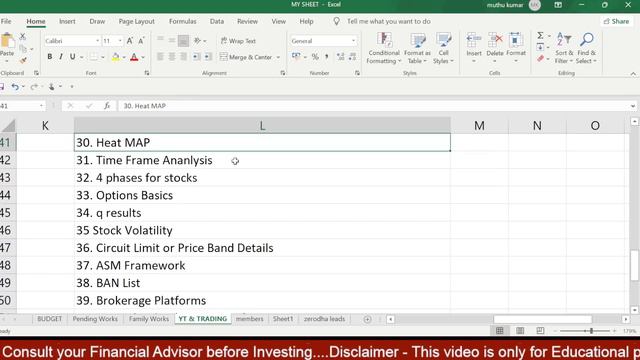Switch to Family Works sheet tab
This screenshot has height=360, width=640.
coord(149,319)
